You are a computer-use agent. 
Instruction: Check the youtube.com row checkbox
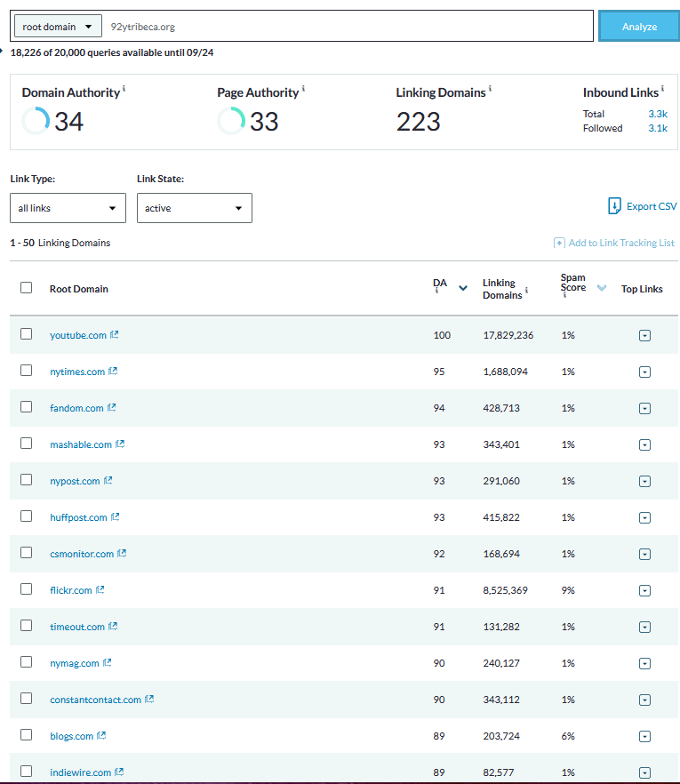tap(26, 334)
